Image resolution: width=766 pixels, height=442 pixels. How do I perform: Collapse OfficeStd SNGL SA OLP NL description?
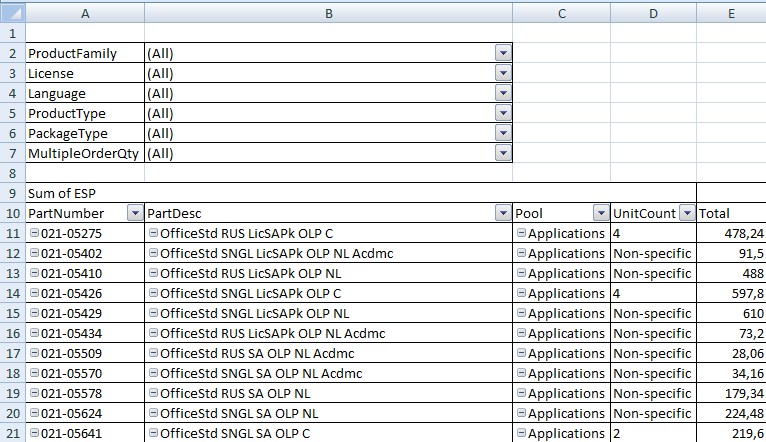(x=153, y=413)
